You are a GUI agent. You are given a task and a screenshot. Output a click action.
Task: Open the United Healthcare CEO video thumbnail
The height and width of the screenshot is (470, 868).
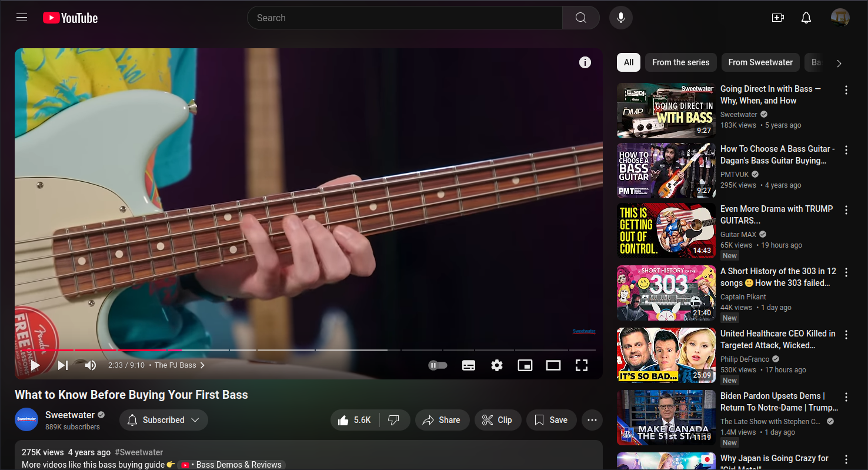(666, 355)
